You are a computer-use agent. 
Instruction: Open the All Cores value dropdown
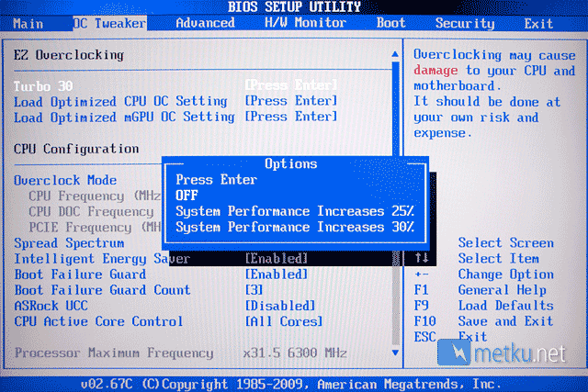284,321
